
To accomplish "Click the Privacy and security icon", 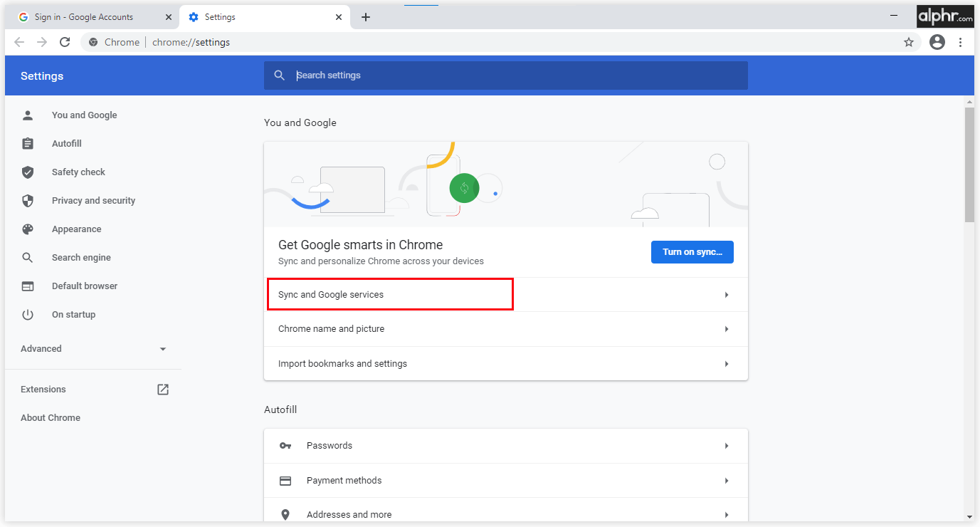I will pos(27,200).
